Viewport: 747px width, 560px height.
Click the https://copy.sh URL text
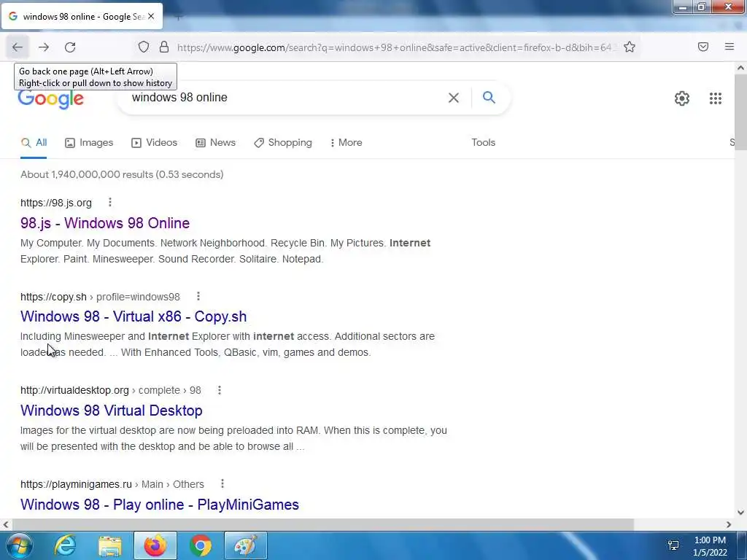tap(53, 297)
